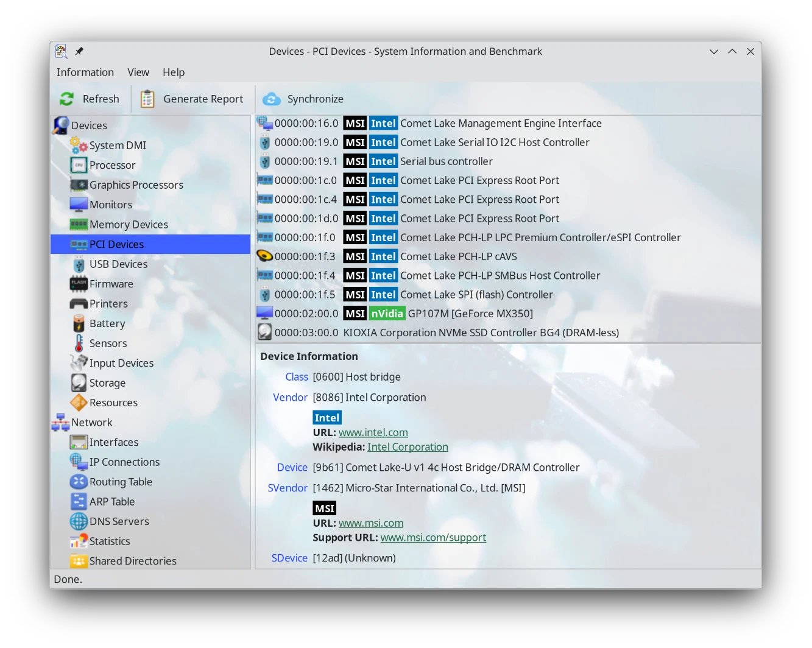Select USB Devices in the sidebar
The width and height of the screenshot is (812, 648).
point(118,264)
